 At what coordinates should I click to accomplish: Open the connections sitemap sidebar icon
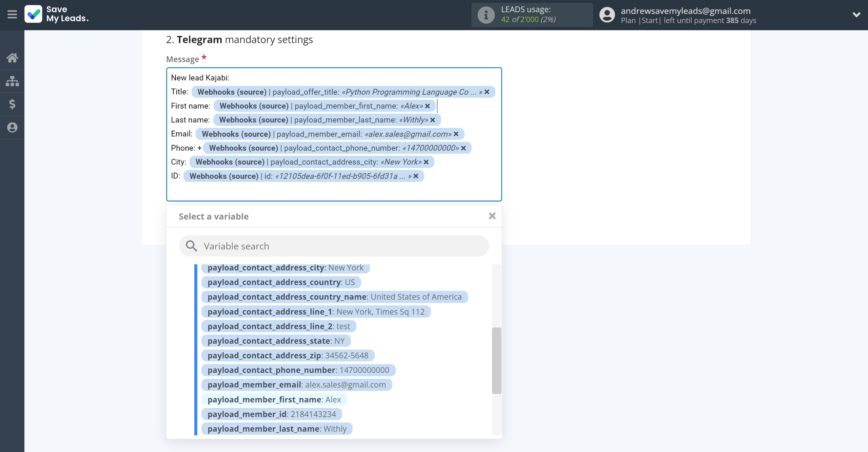12,81
